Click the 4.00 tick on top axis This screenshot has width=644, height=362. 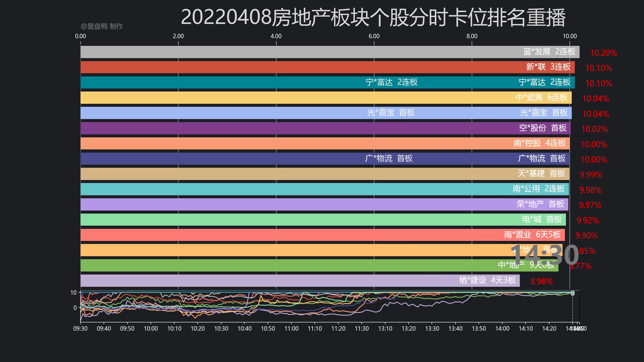click(276, 36)
